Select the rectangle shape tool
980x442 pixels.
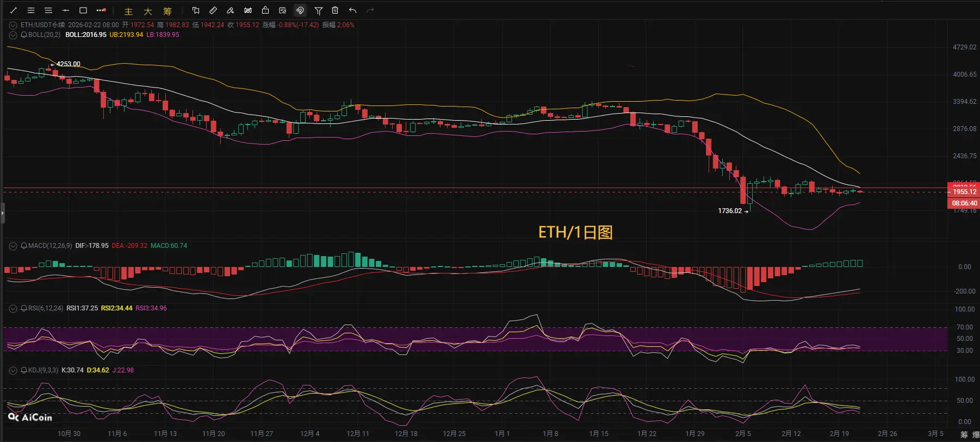coord(83,10)
